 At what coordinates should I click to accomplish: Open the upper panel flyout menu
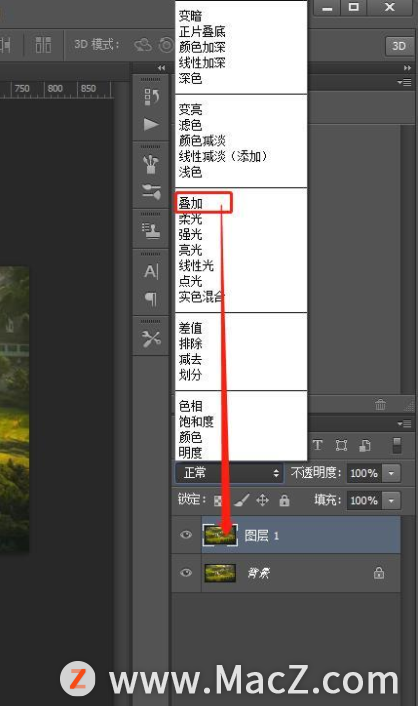404,82
